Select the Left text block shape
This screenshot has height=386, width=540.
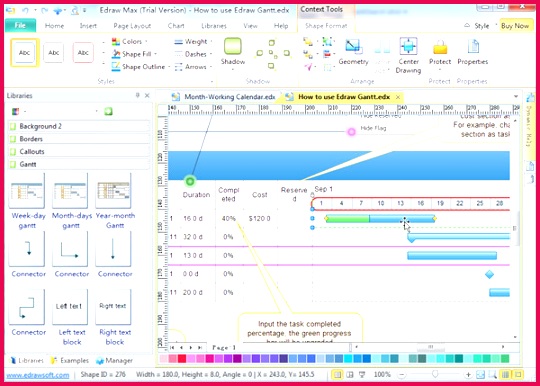click(71, 317)
